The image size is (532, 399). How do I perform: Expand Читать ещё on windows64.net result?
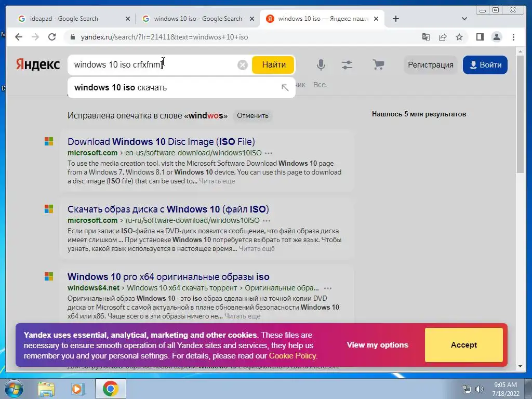(x=242, y=316)
